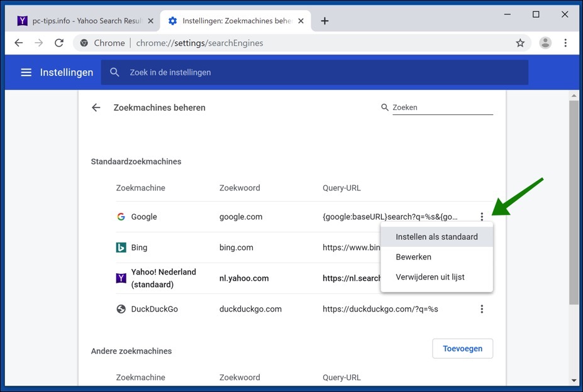Image resolution: width=583 pixels, height=392 pixels.
Task: Click the Toevoegen button
Action: 462,349
